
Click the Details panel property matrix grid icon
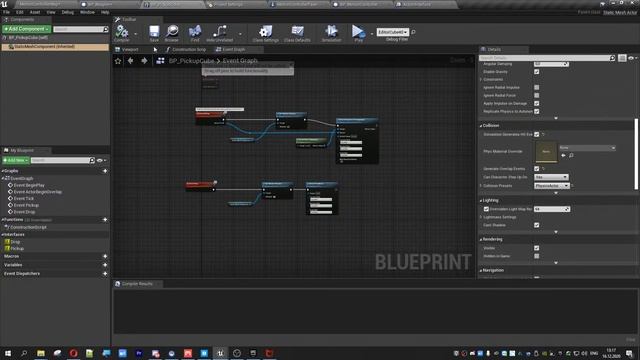[x=622, y=58]
